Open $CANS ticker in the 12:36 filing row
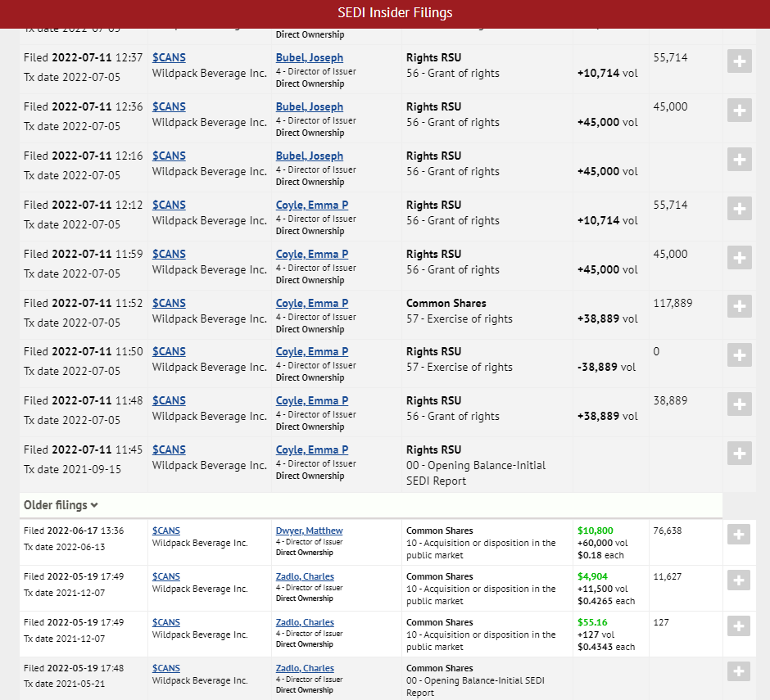Screen dimensions: 770x700 [169, 106]
